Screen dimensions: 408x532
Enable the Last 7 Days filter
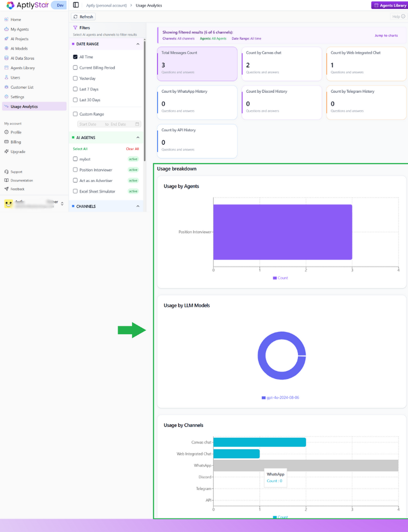[x=74, y=88]
